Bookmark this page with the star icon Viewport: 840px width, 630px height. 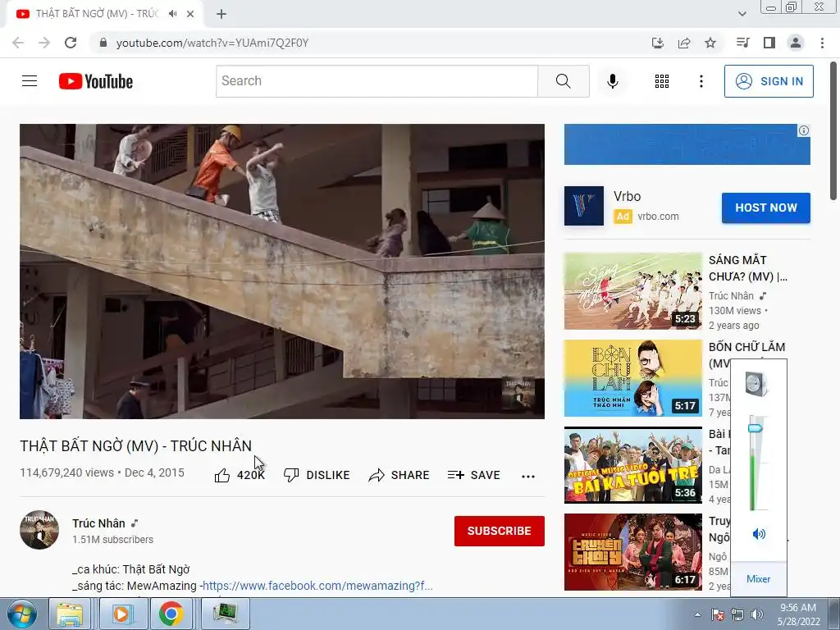710,43
